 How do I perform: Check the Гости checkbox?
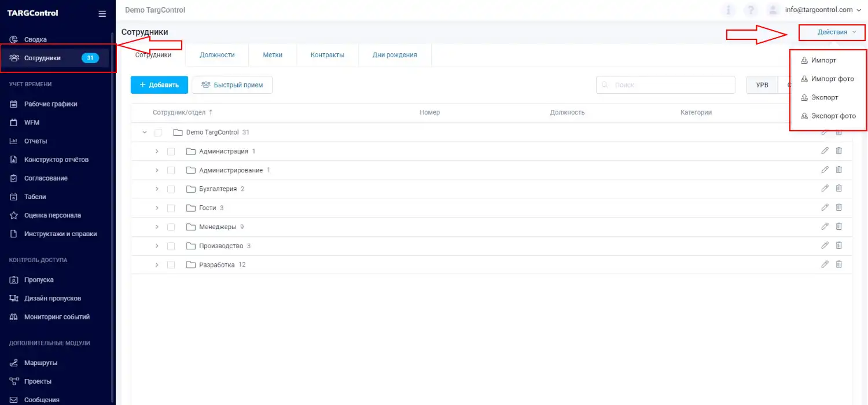tap(171, 208)
